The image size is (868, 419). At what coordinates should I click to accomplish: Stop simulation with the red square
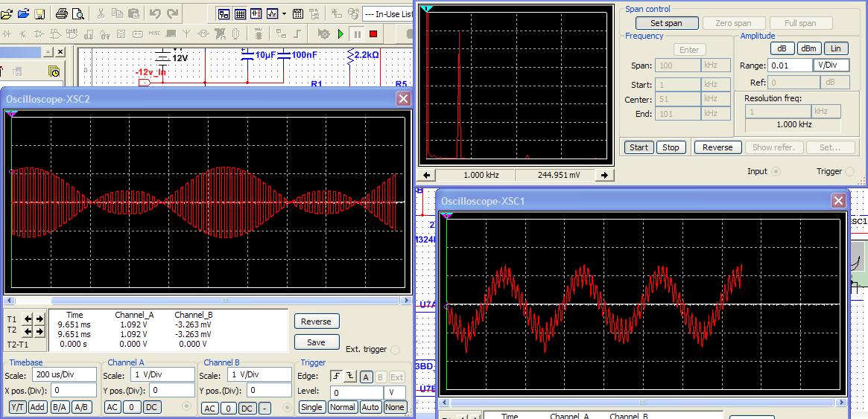(373, 34)
